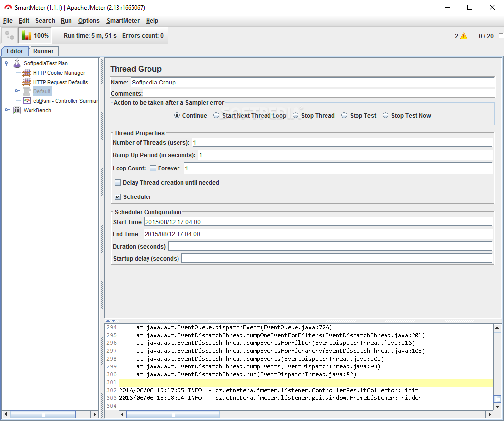This screenshot has height=421, width=504.
Task: Click the Duration (seconds) field
Action: pyautogui.click(x=330, y=246)
